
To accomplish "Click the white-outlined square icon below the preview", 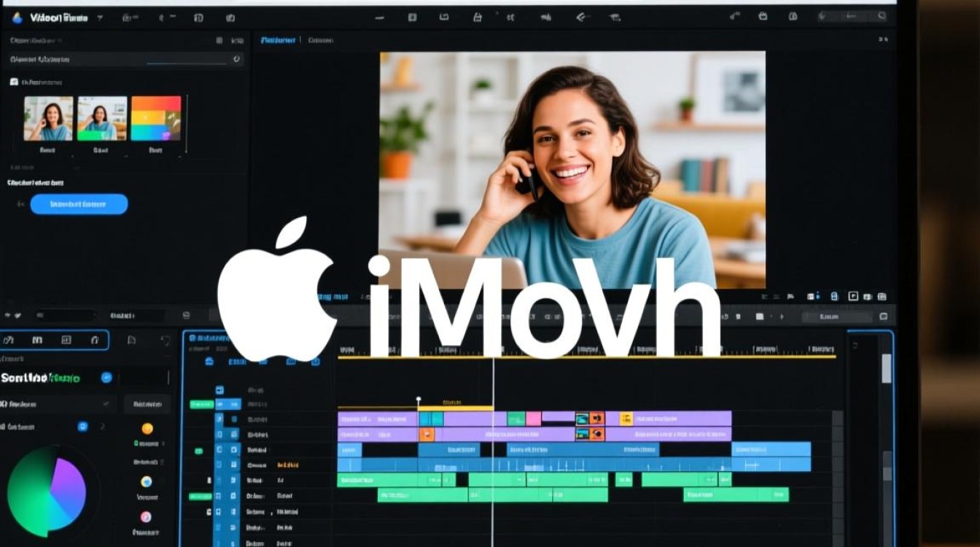I will [x=853, y=296].
